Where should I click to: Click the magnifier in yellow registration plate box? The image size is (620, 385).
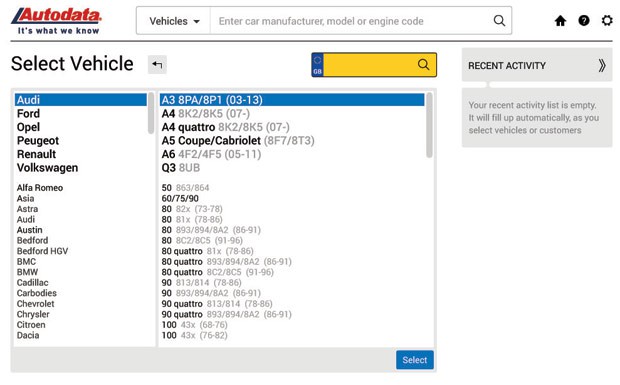coord(423,64)
